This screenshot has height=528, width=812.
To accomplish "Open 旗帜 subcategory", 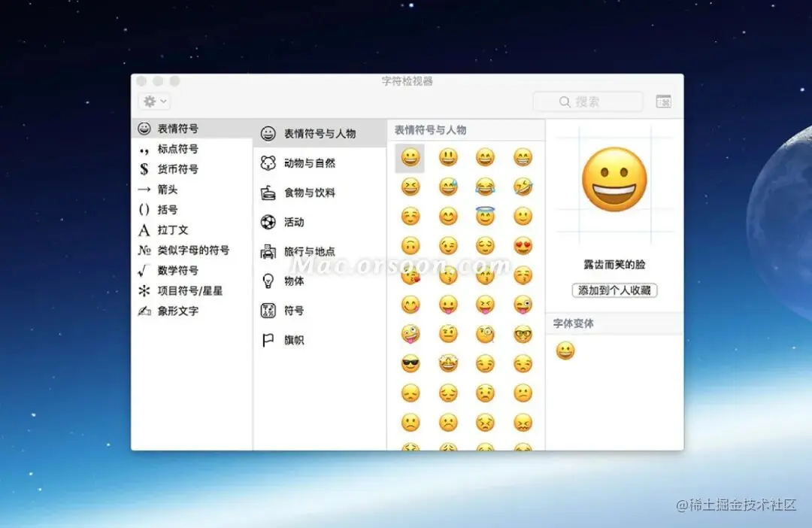I will point(320,341).
